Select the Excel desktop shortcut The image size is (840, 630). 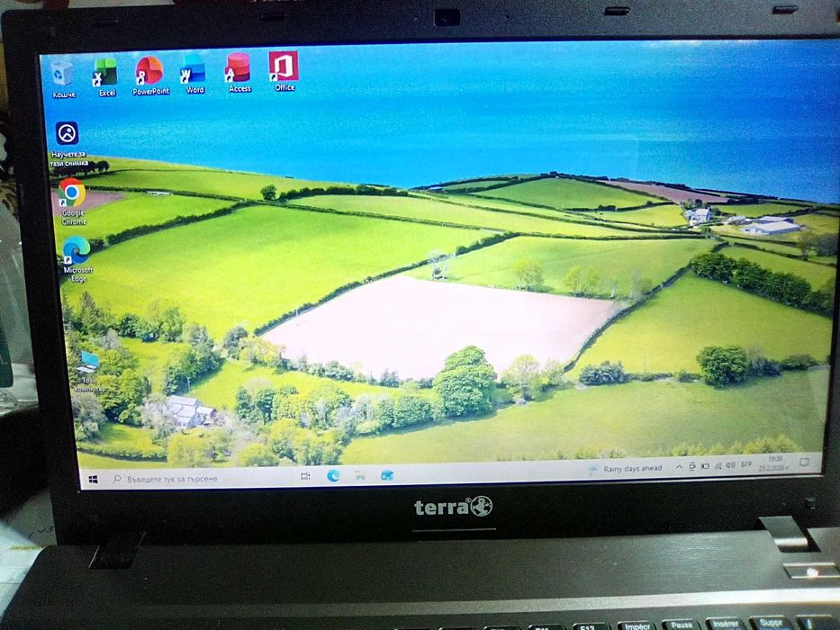(105, 76)
